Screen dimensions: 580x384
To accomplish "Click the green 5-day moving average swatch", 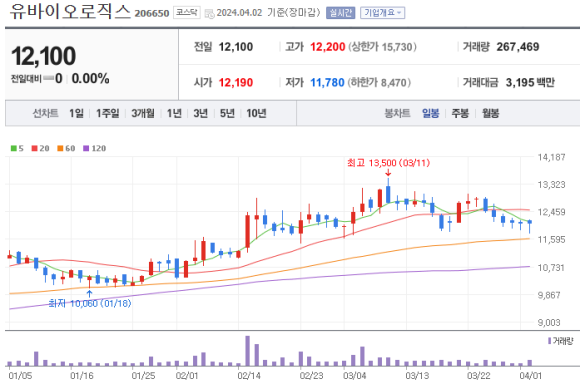I will [x=14, y=148].
